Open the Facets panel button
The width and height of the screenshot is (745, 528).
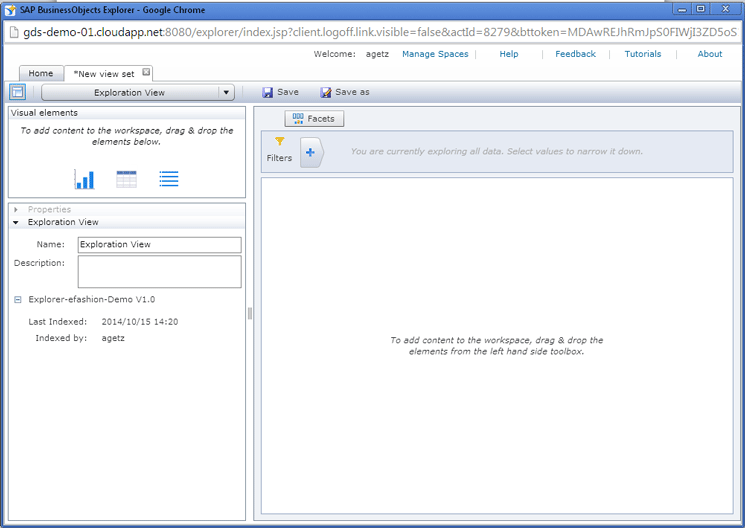click(x=314, y=119)
